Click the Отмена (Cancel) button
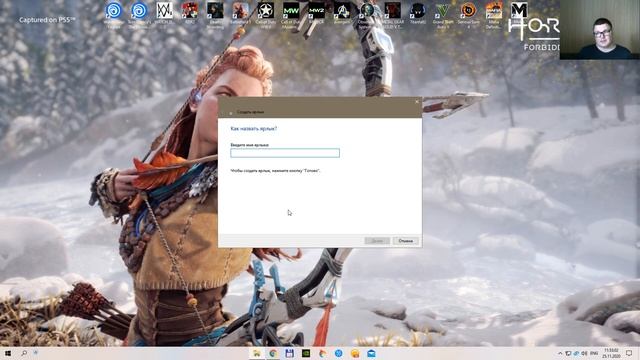Image resolution: width=640 pixels, height=360 pixels. (405, 241)
